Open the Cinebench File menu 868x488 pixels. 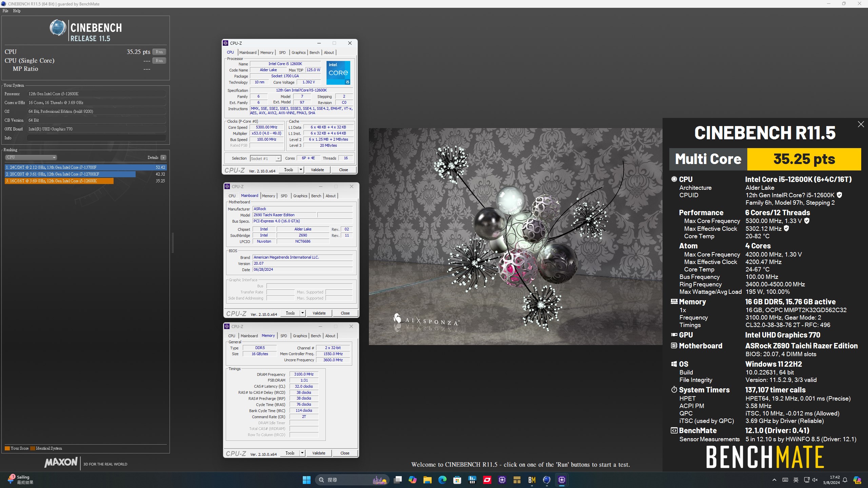5,11
